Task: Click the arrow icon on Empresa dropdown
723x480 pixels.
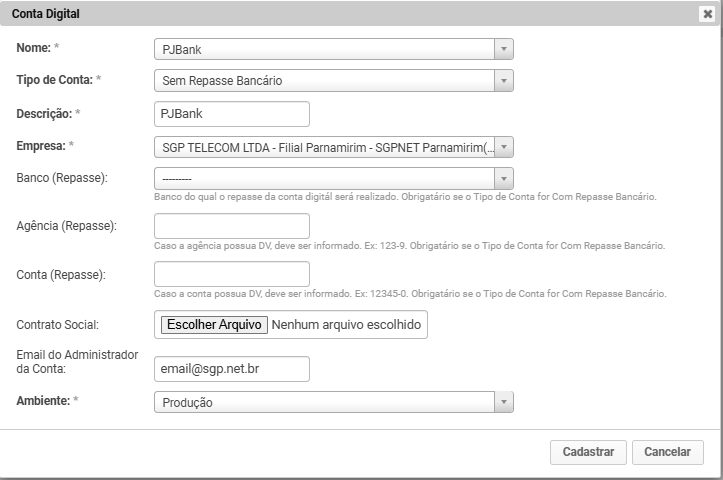Action: pyautogui.click(x=504, y=147)
